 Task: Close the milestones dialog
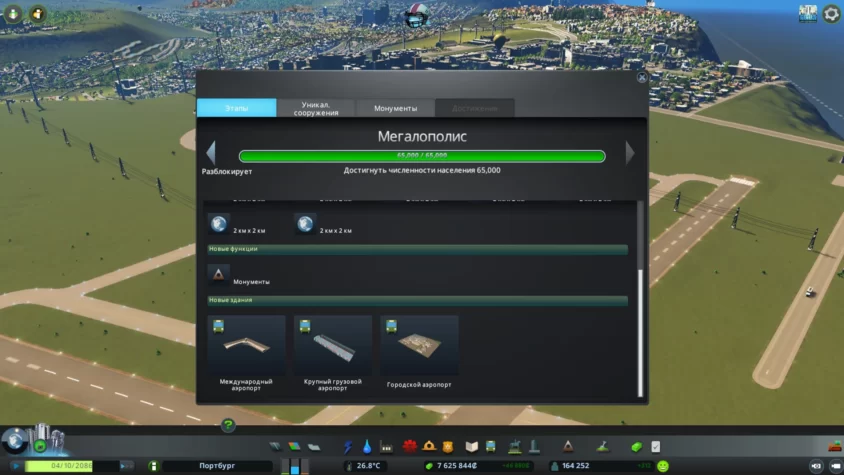(642, 78)
